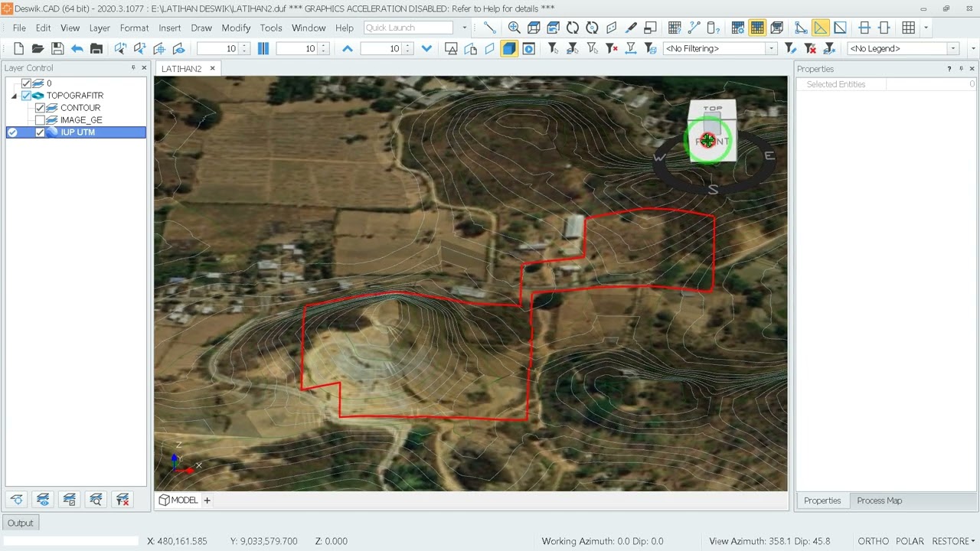The width and height of the screenshot is (980, 551).
Task: Click the rotate view circular arrows icon
Action: click(573, 28)
